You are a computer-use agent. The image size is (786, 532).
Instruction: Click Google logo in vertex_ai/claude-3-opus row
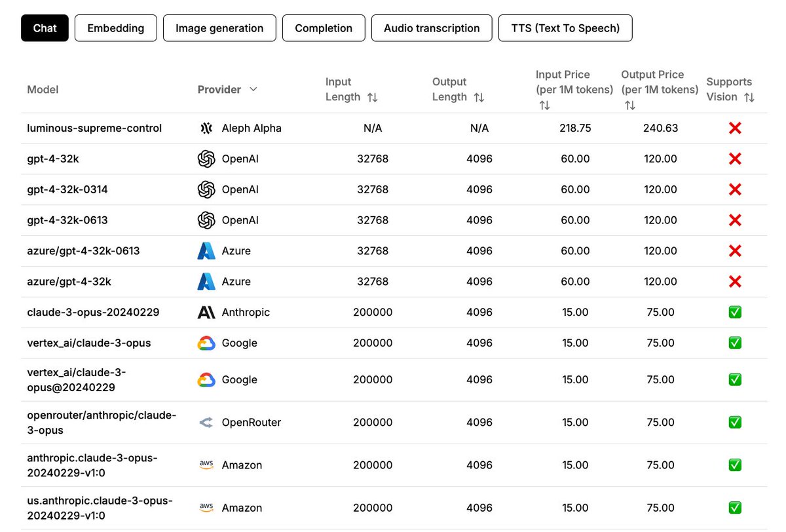(x=206, y=343)
